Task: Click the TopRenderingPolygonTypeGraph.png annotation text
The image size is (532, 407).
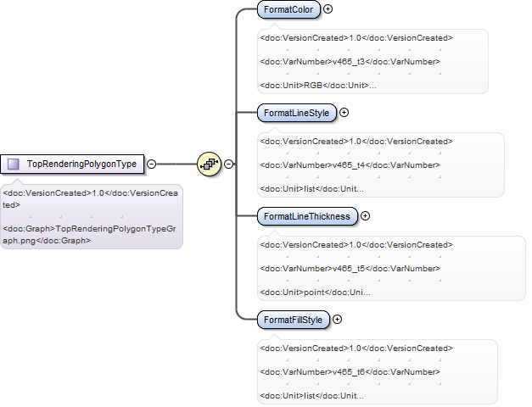Action: [x=90, y=235]
